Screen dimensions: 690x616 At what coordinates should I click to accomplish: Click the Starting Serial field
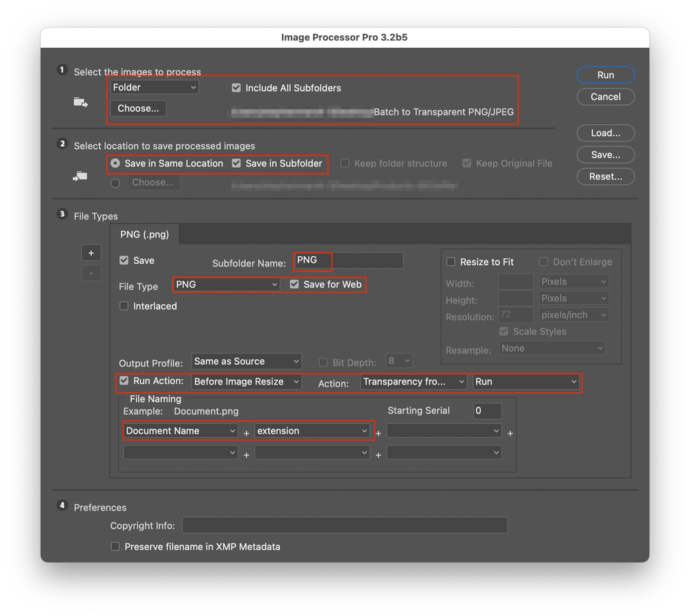coord(488,411)
